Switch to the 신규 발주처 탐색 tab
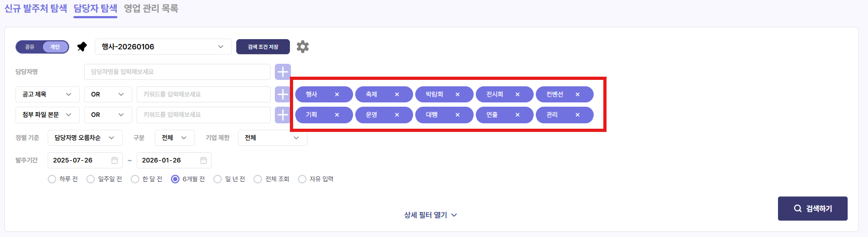Image resolution: width=868 pixels, height=237 pixels. (x=35, y=9)
